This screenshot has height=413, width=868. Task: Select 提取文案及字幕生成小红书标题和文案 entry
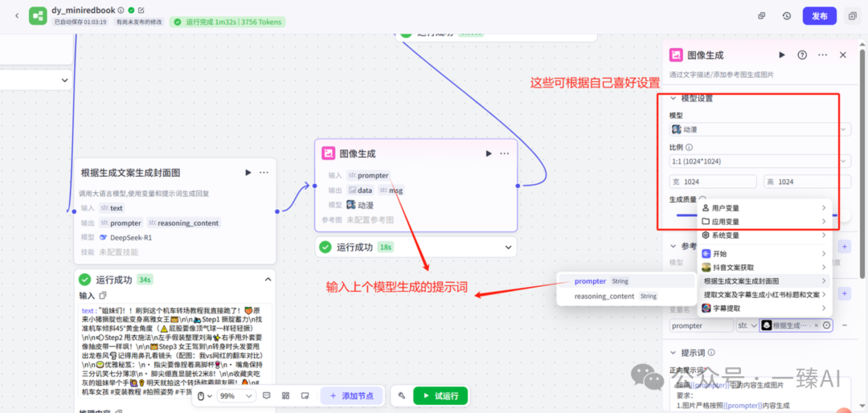coord(764,295)
